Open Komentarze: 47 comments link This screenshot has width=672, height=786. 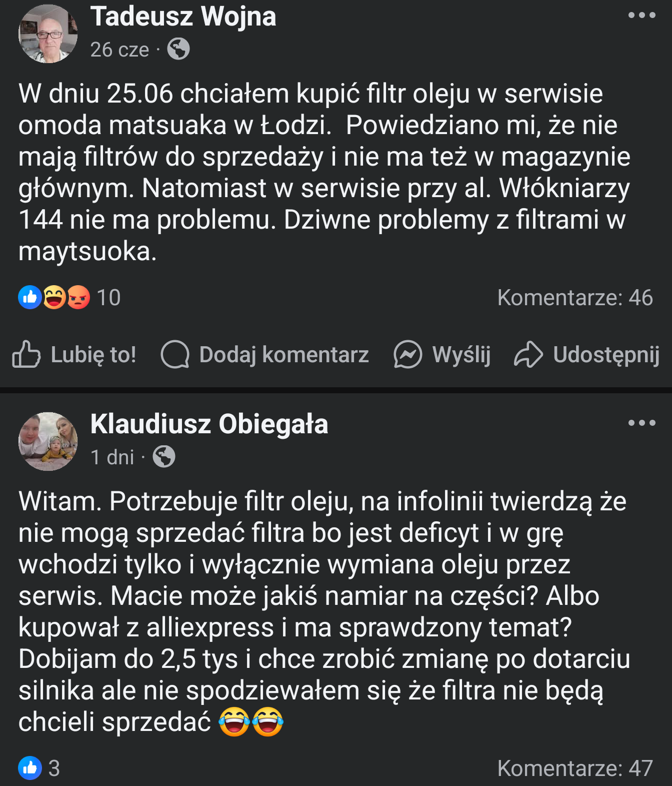click(x=575, y=768)
